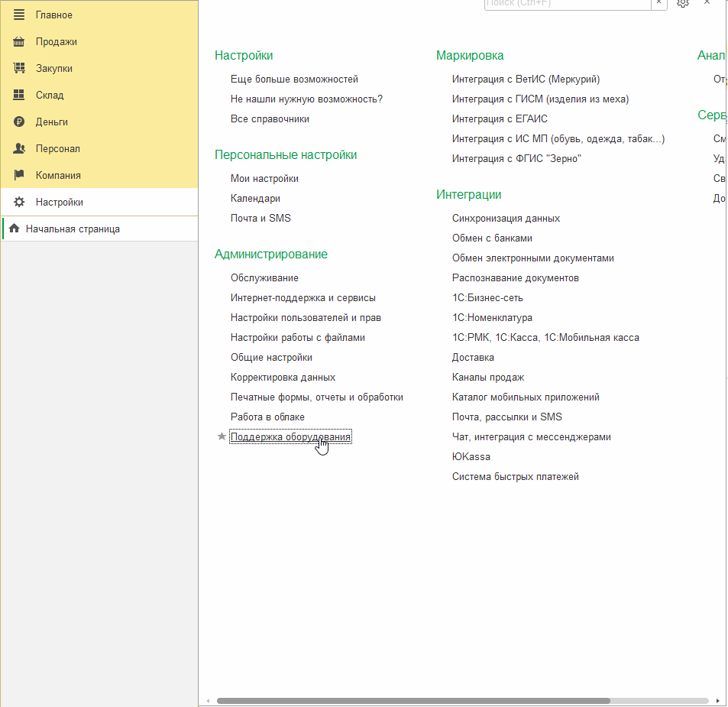Click the Закупки cart icon
The height and width of the screenshot is (707, 728).
(x=19, y=69)
